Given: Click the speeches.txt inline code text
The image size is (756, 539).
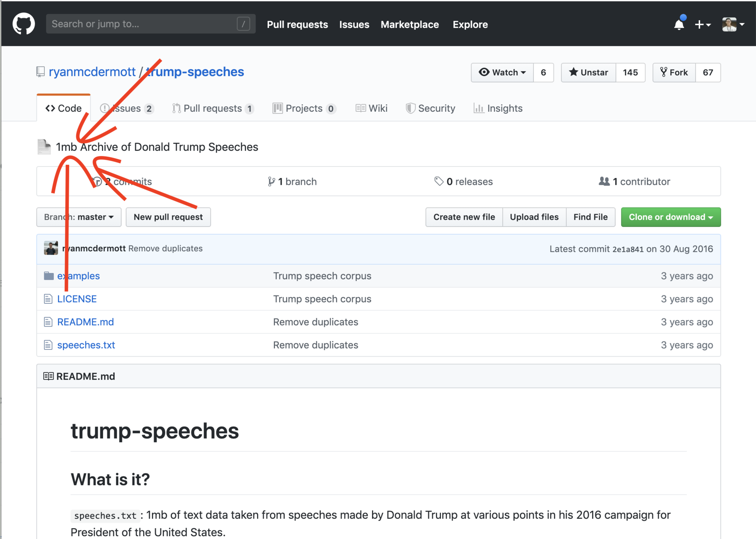Looking at the screenshot, I should click(x=105, y=515).
